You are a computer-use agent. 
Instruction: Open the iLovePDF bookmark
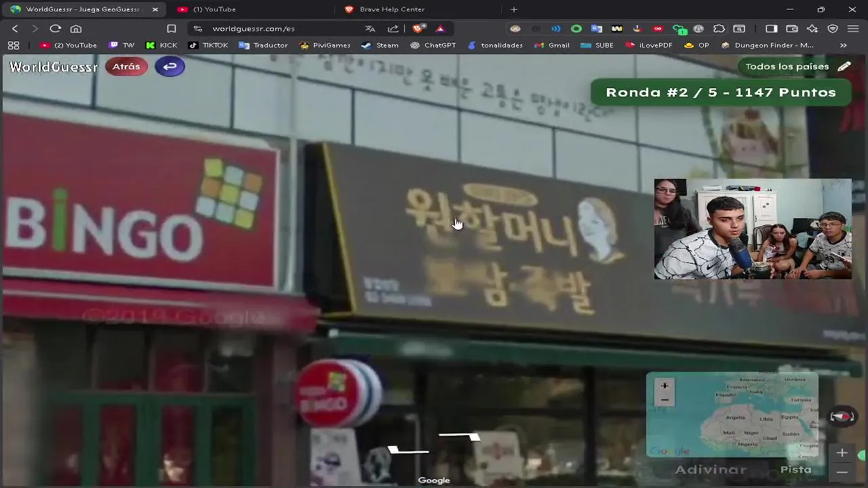tap(649, 45)
